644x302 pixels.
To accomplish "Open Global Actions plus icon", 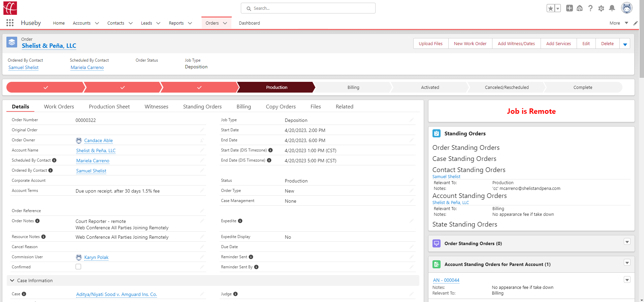I will (x=570, y=8).
